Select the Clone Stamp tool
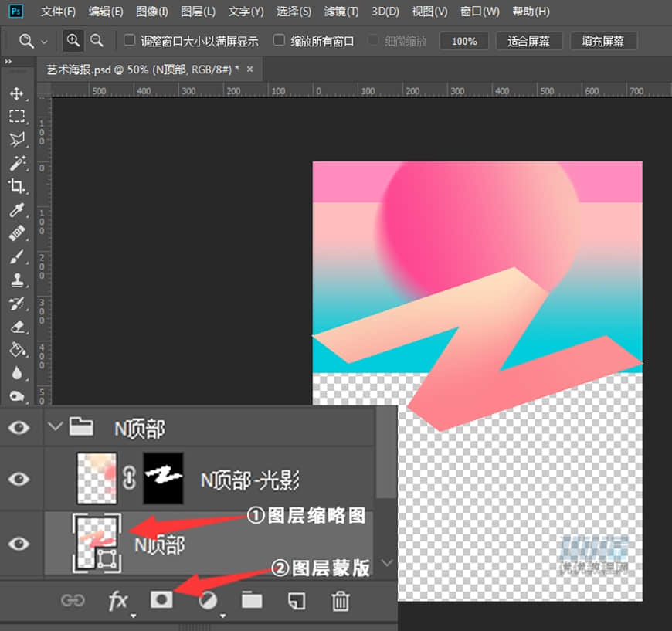672x631 pixels. click(x=17, y=280)
